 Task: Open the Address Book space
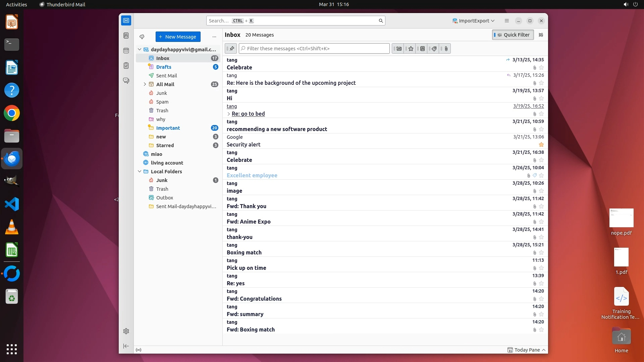126,36
